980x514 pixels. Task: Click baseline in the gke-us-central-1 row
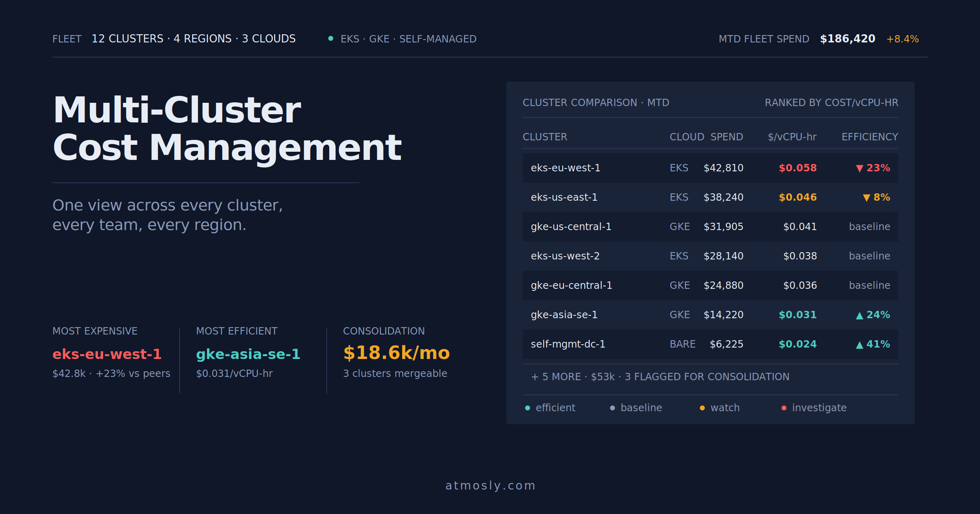click(x=869, y=226)
